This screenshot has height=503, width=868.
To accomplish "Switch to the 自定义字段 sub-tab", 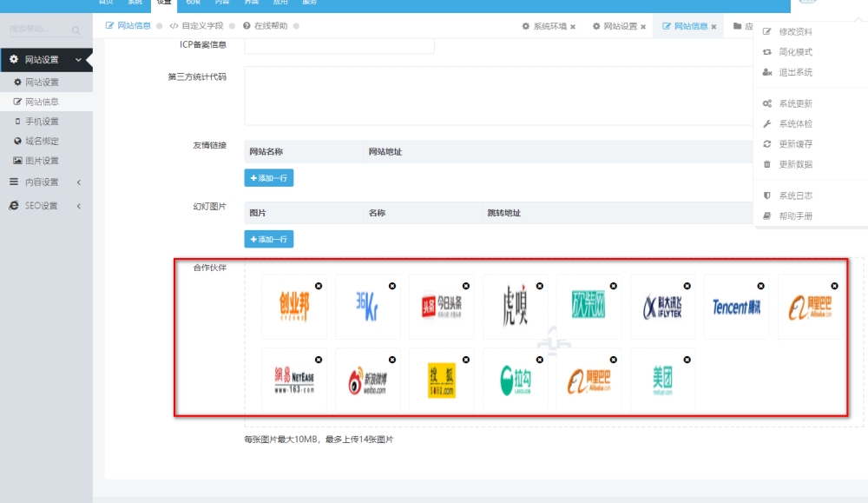I will [x=196, y=26].
